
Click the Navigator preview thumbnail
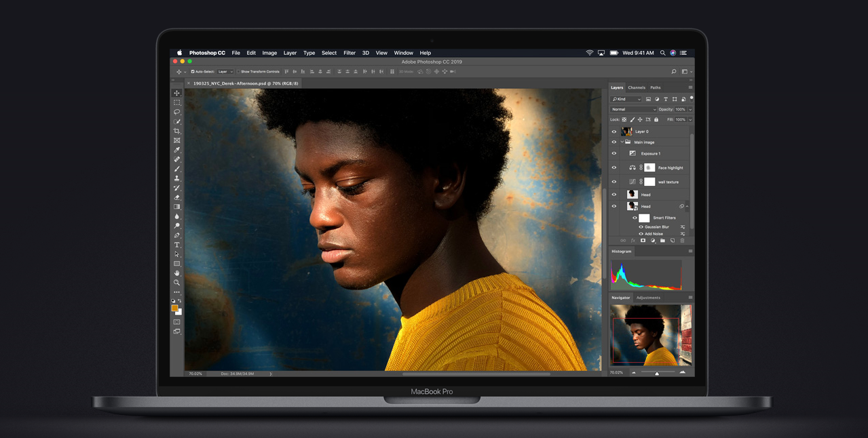click(x=651, y=335)
